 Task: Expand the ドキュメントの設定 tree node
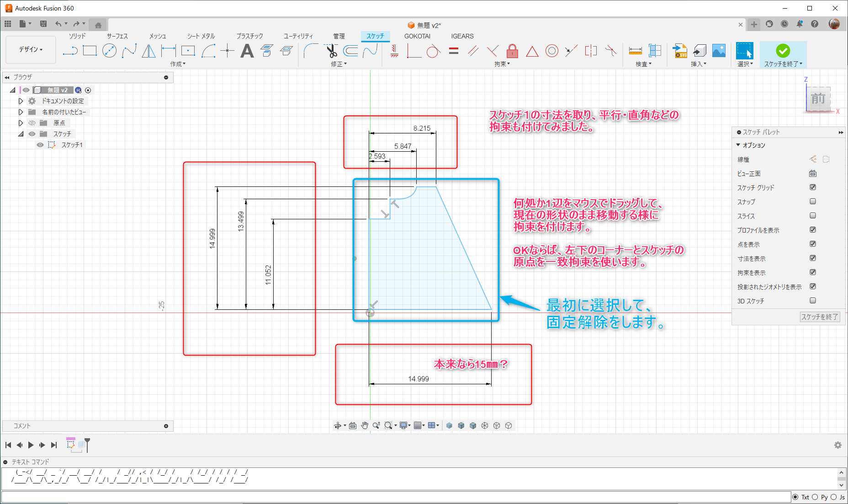tap(21, 101)
